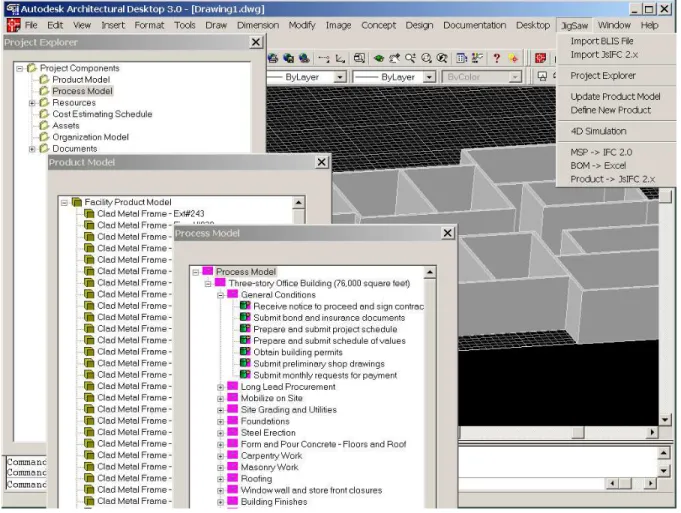
Task: Click the drawing area's horizontal scroll-right arrow
Action: coord(651,432)
